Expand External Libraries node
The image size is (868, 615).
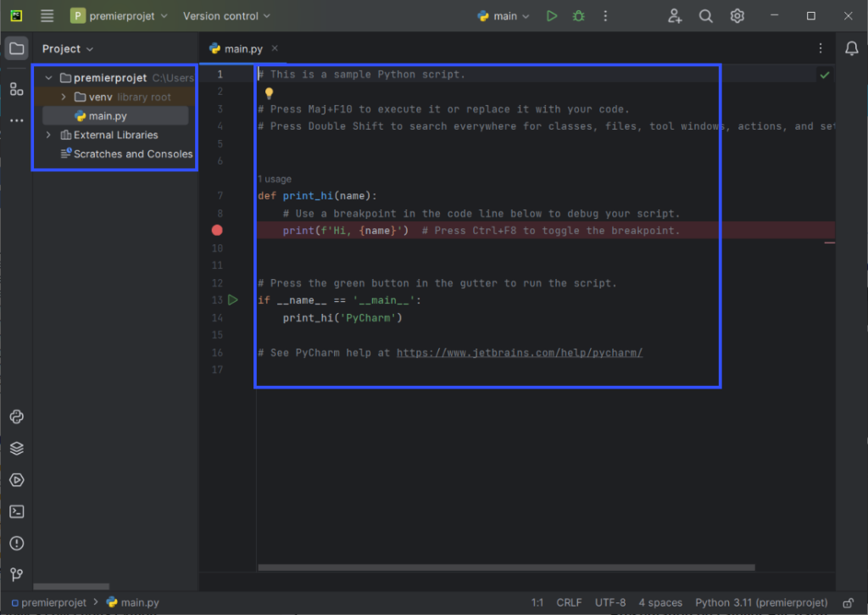tap(48, 135)
